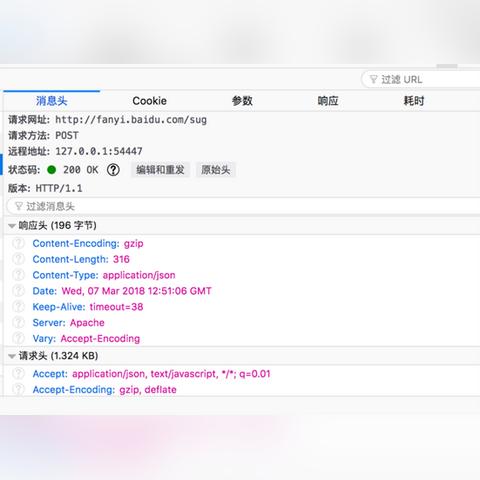The height and width of the screenshot is (480, 480).
Task: Focus the 过滤消息头 filter headers field
Action: [x=243, y=206]
